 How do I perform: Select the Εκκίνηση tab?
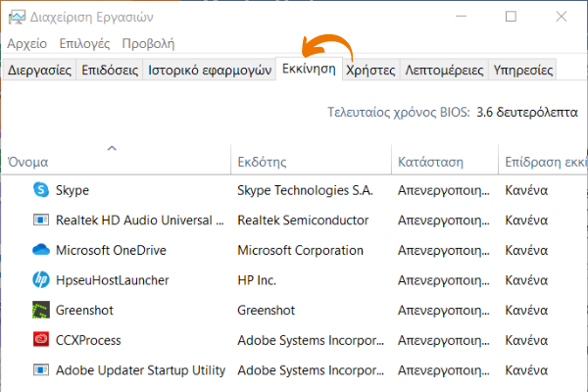click(x=309, y=69)
